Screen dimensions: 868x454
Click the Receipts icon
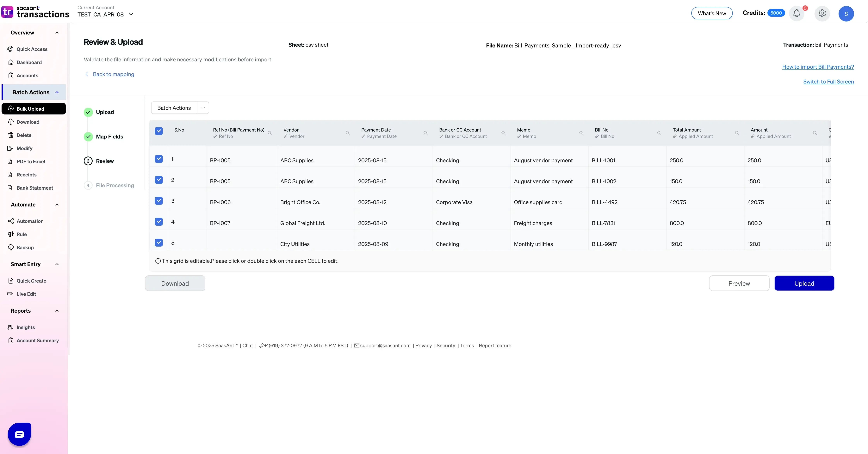[x=10, y=175]
